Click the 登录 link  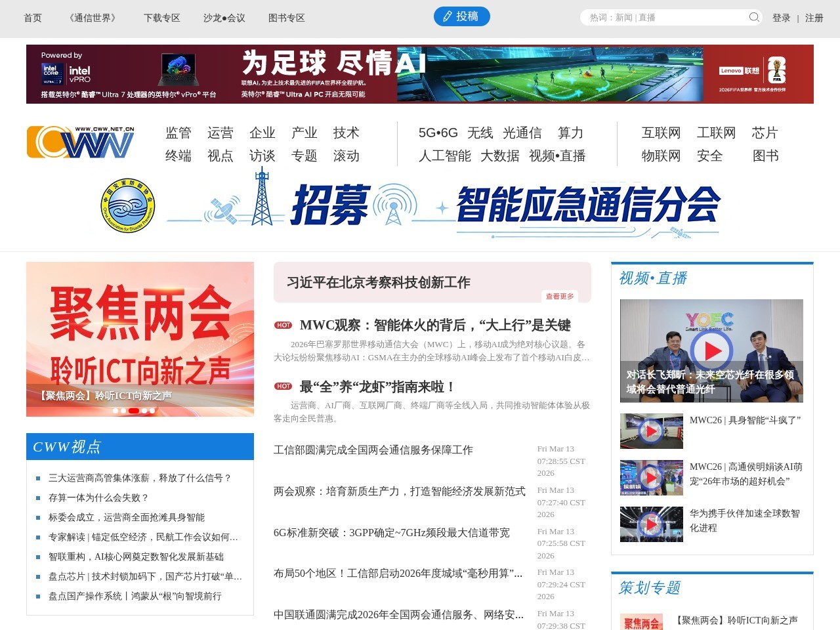pos(782,18)
